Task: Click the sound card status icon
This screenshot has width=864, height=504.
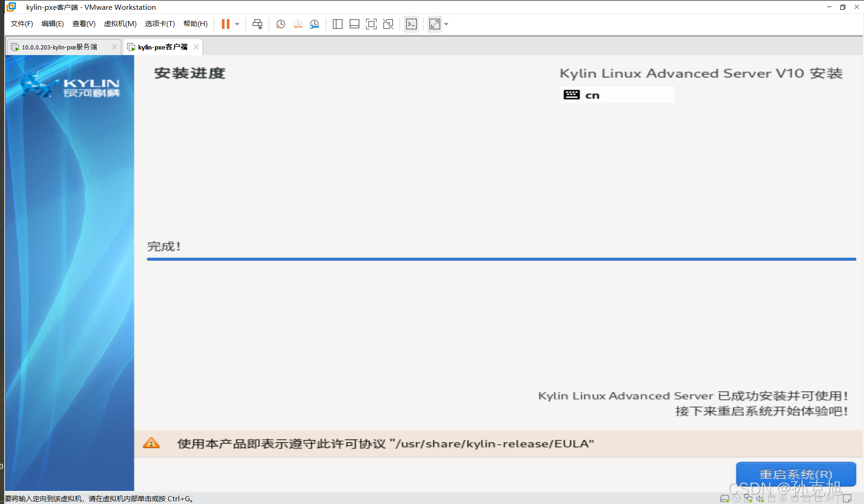Action: [760, 498]
